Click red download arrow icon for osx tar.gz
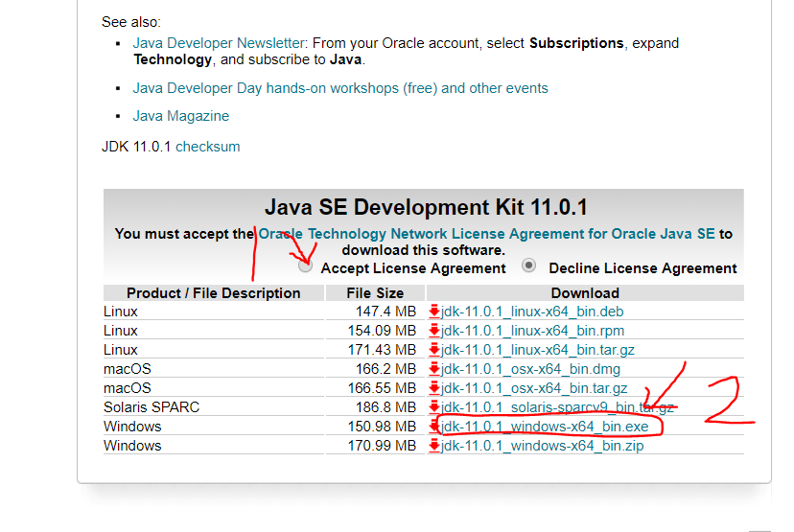This screenshot has width=794, height=532. coord(434,388)
